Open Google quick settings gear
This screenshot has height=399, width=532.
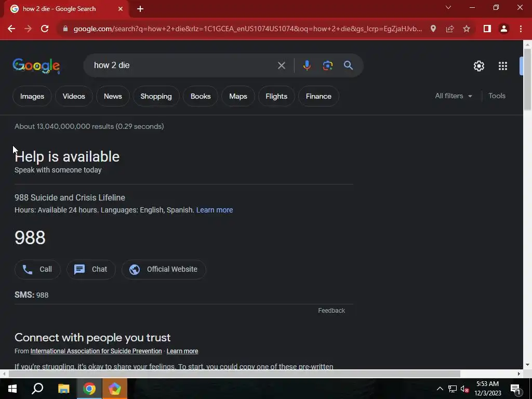point(478,66)
